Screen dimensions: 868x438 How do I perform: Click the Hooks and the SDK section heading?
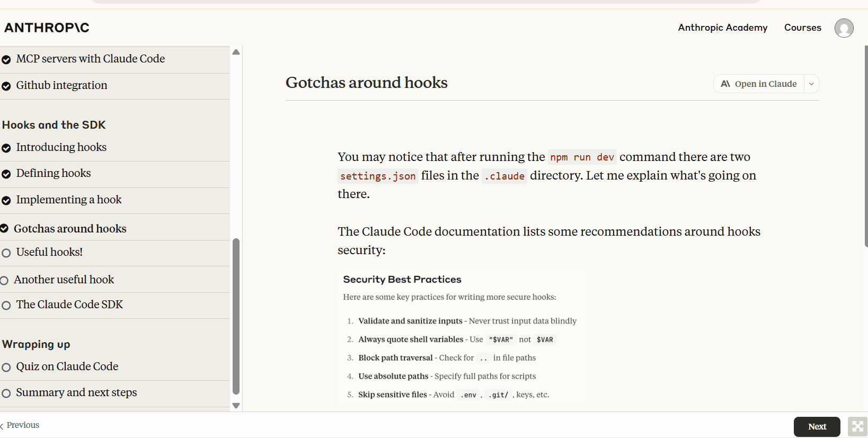click(x=54, y=125)
